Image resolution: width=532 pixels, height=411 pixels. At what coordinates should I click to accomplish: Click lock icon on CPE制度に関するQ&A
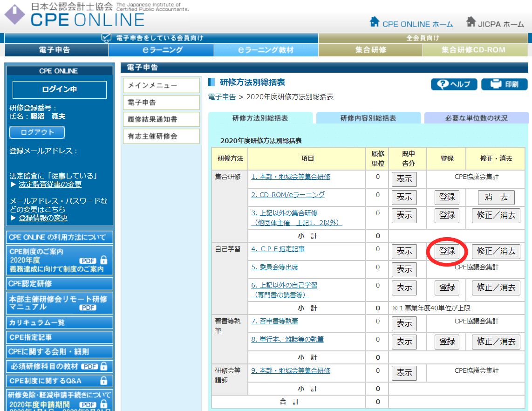click(104, 381)
